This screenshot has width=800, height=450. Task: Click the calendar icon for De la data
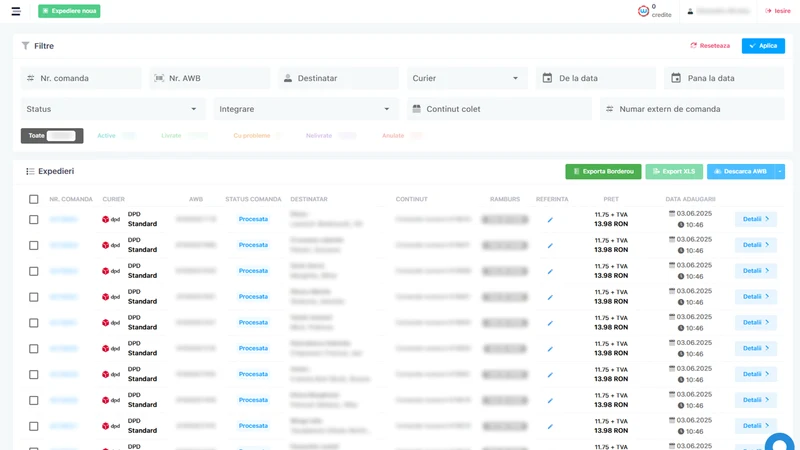547,78
